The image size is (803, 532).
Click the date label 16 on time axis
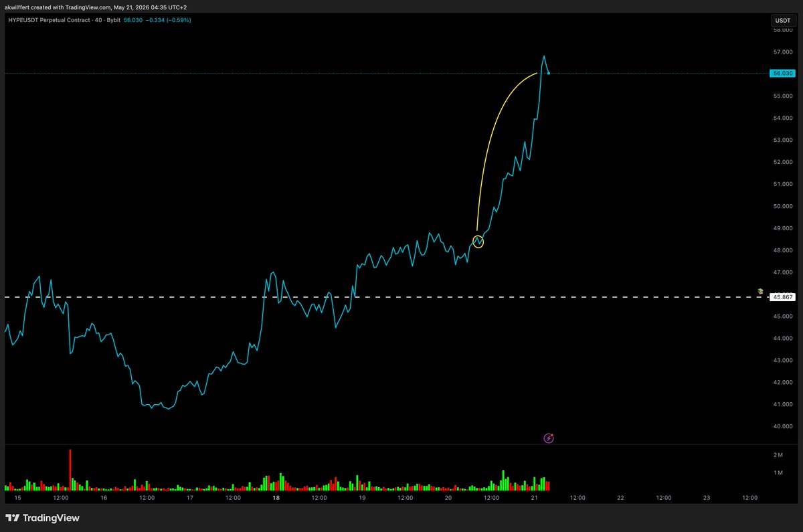tap(104, 498)
